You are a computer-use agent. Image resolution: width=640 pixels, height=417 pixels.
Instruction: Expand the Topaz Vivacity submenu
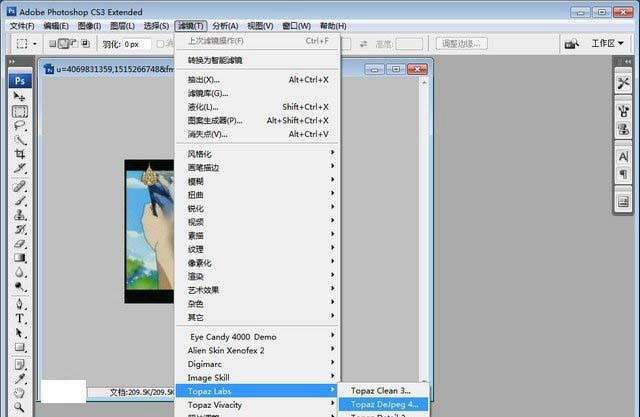pyautogui.click(x=258, y=405)
